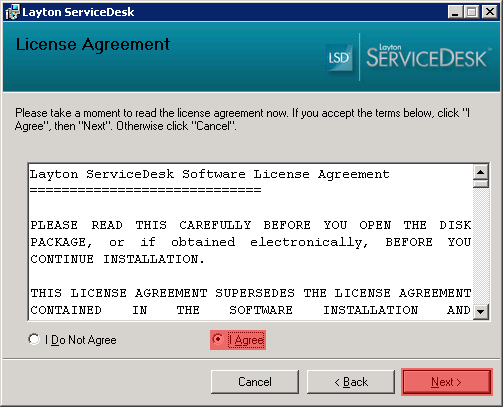Click the Layton ServiceDesk wordmark logo
This screenshot has width=503, height=407.
click(428, 57)
